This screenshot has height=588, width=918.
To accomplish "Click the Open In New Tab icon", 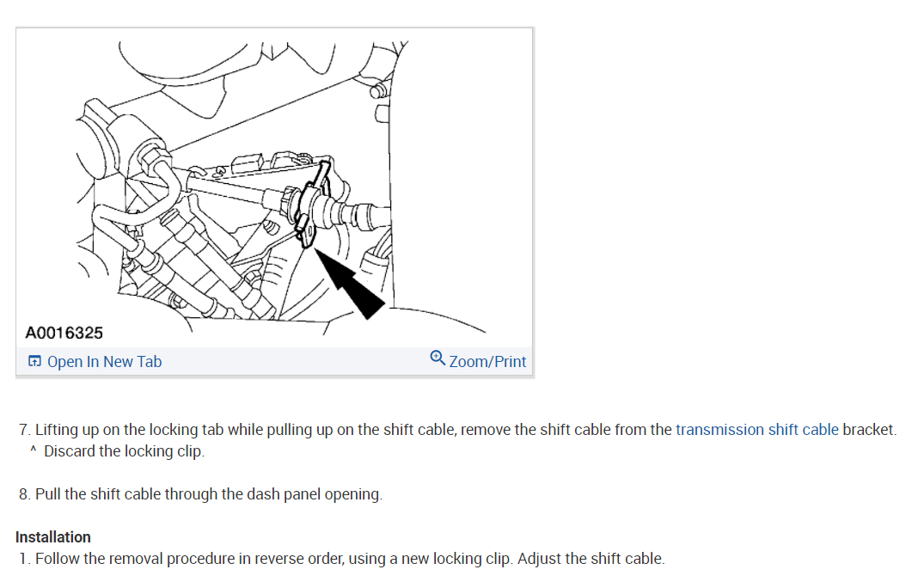I will point(34,361).
